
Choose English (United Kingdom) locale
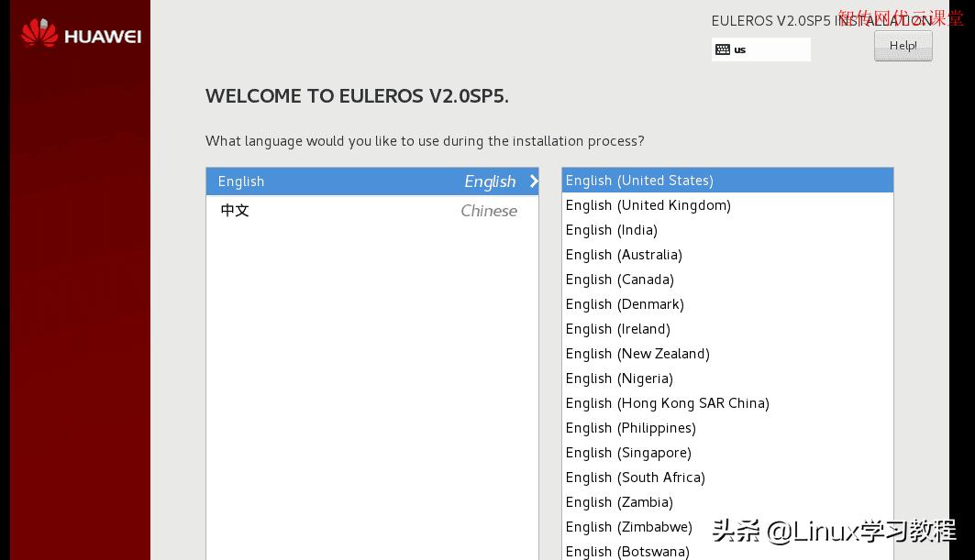point(727,205)
